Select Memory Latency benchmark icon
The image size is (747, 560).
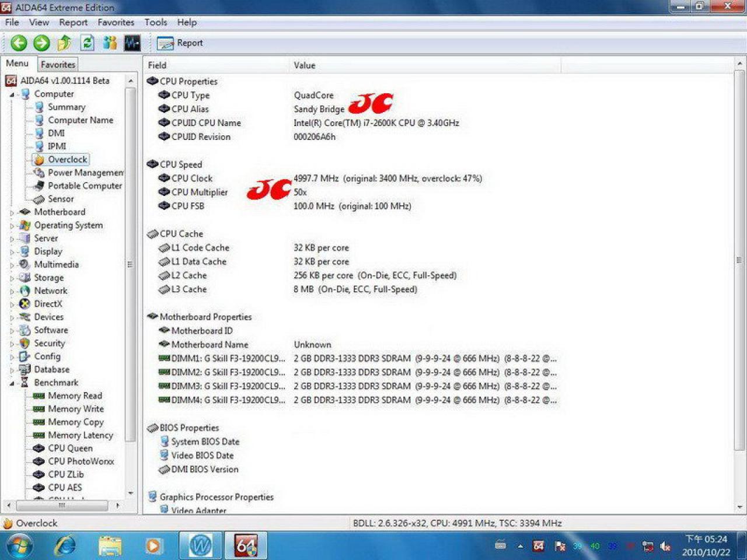(x=39, y=435)
